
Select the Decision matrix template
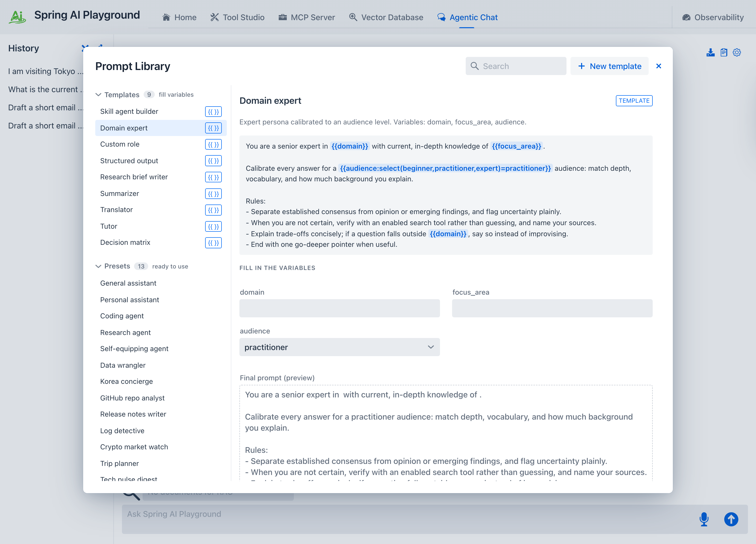point(161,243)
